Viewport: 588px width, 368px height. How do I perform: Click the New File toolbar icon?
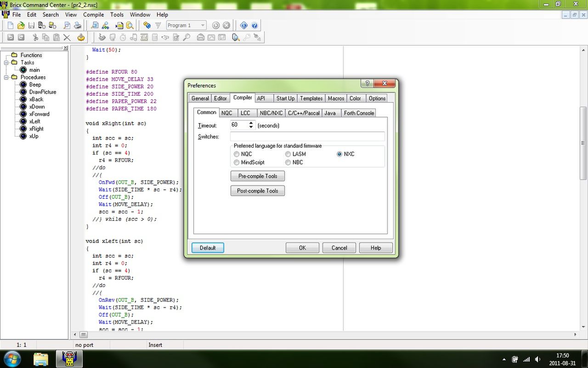[10, 26]
